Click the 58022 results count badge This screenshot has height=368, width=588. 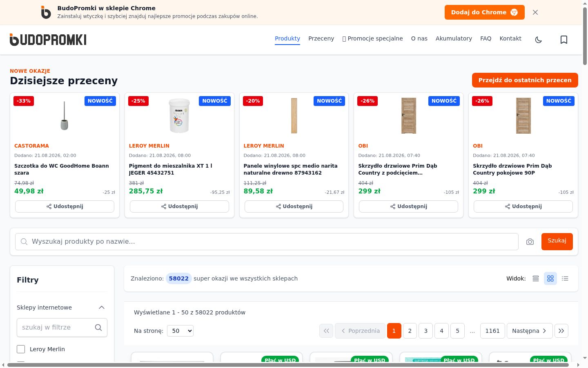(x=179, y=278)
